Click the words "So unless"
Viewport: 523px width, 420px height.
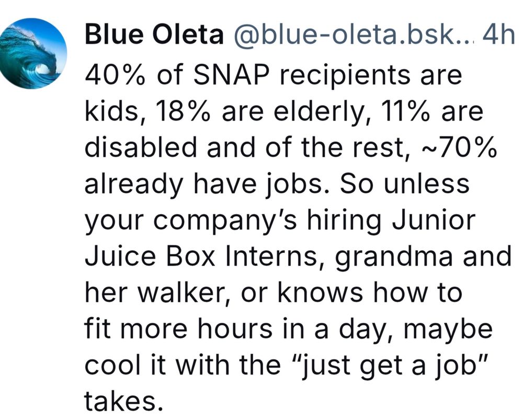click(405, 184)
